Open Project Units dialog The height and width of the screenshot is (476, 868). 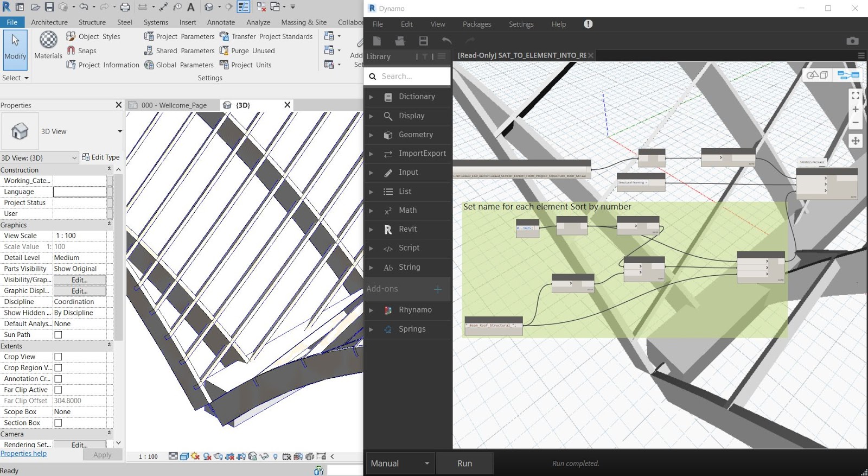pos(245,65)
